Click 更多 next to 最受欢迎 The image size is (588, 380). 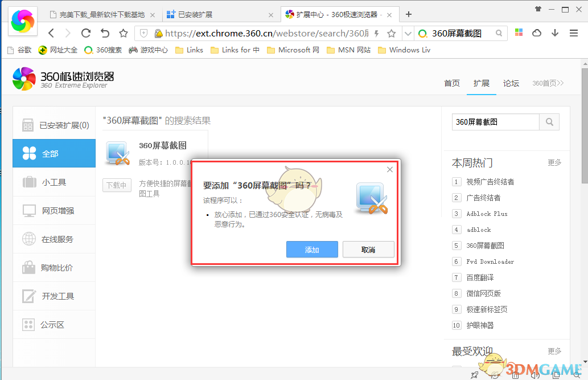[x=554, y=351]
